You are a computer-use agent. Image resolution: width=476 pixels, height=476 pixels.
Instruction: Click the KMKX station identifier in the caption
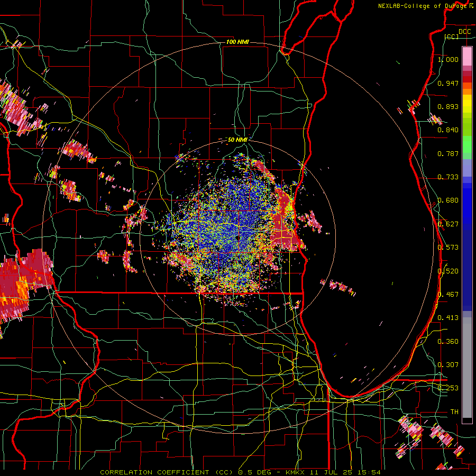295,472
